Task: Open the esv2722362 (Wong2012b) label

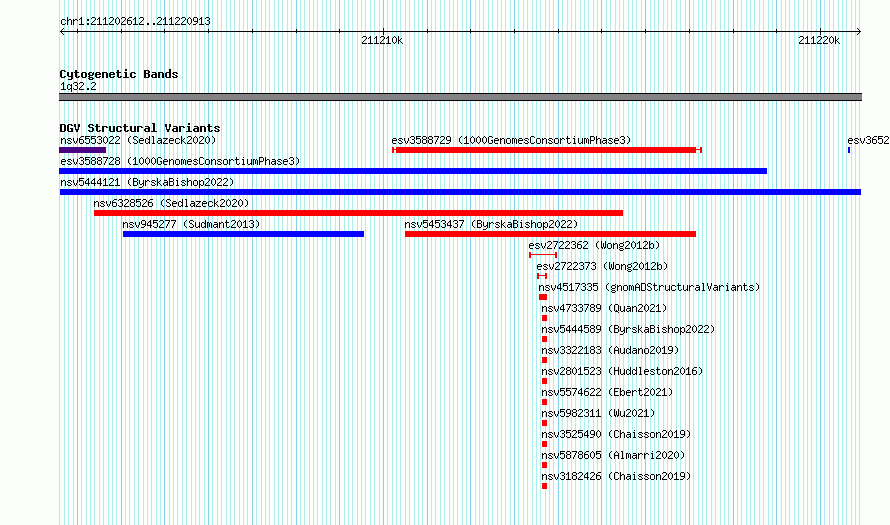Action: 594,245
